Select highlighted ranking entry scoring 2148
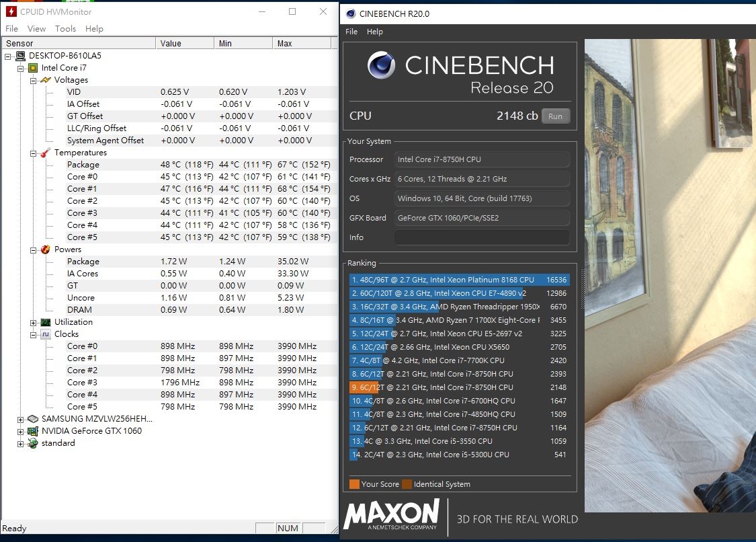The image size is (756, 542). 460,387
